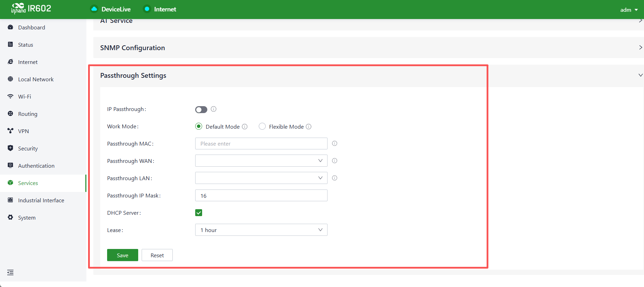The image size is (644, 287).
Task: Click the Passthrough LAN info icon
Action: point(334,178)
